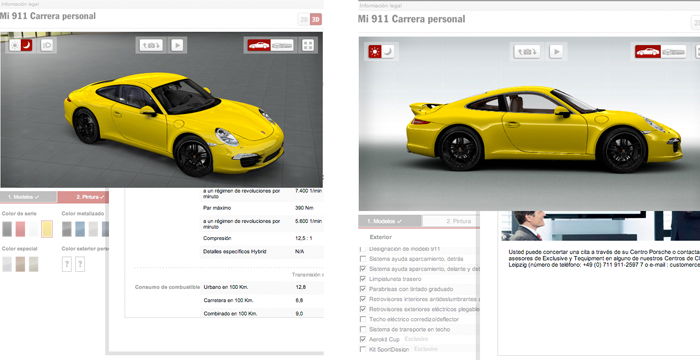
Task: Click rotate 360 icon in right viewer
Action: [x=527, y=52]
